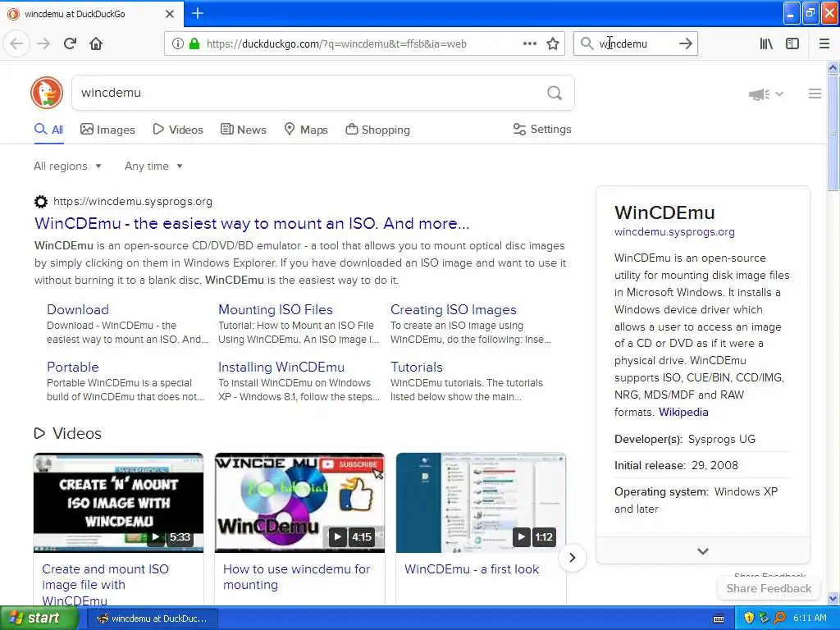840x630 pixels.
Task: Open the Library bookmarks icon
Action: click(766, 43)
